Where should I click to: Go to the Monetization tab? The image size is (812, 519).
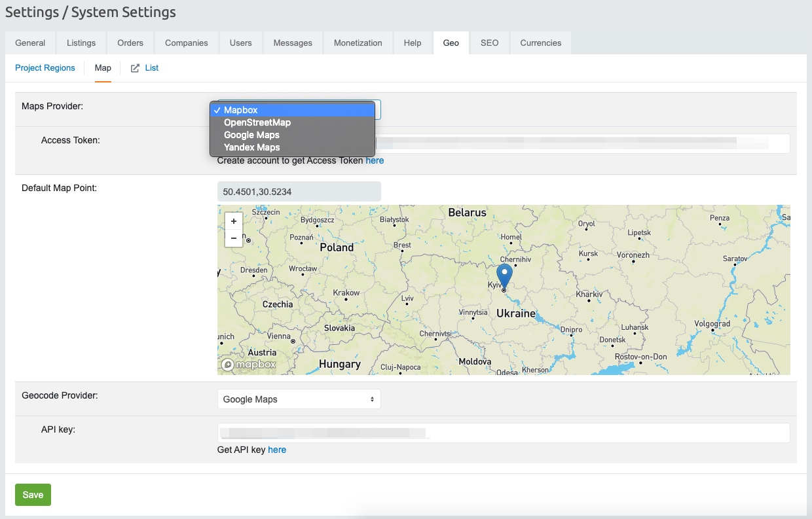(x=358, y=43)
